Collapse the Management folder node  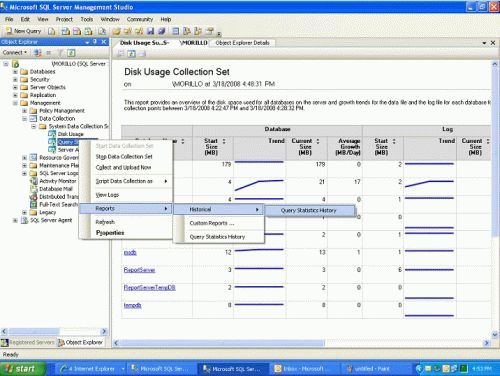pos(15,103)
